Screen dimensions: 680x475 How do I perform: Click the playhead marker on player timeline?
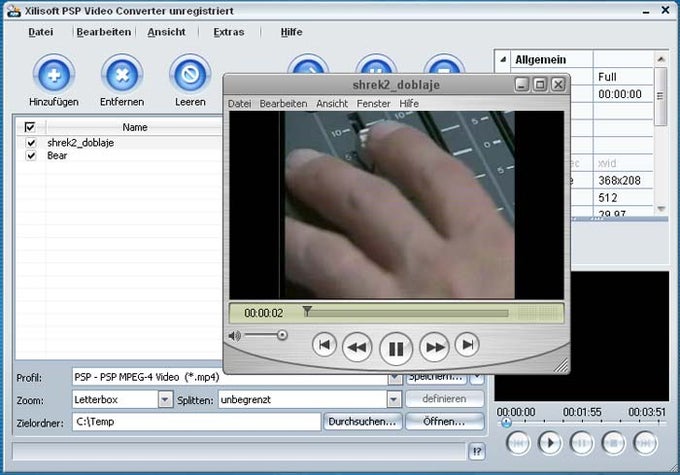point(307,311)
